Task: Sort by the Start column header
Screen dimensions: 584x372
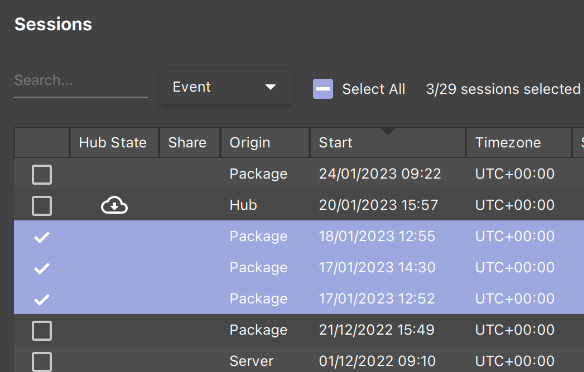Action: (388, 143)
